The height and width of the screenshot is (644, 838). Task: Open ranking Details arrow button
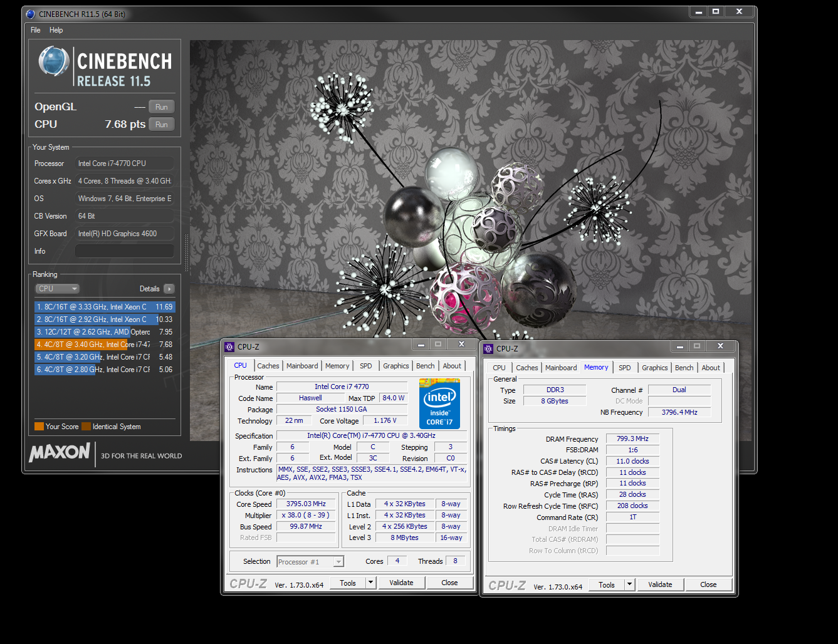[169, 289]
